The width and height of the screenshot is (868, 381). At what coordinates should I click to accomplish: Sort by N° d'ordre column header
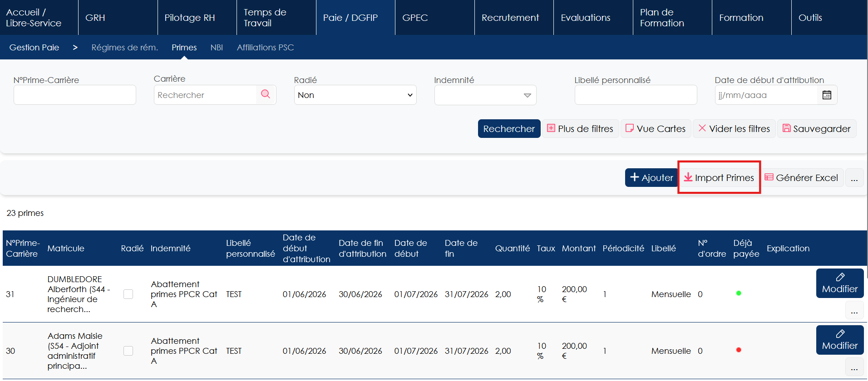pos(711,248)
